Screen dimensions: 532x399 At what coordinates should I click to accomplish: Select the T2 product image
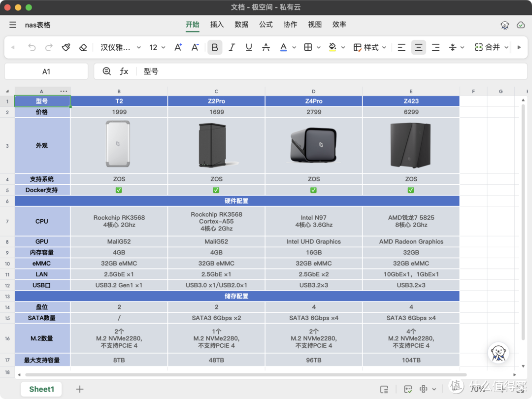(118, 144)
